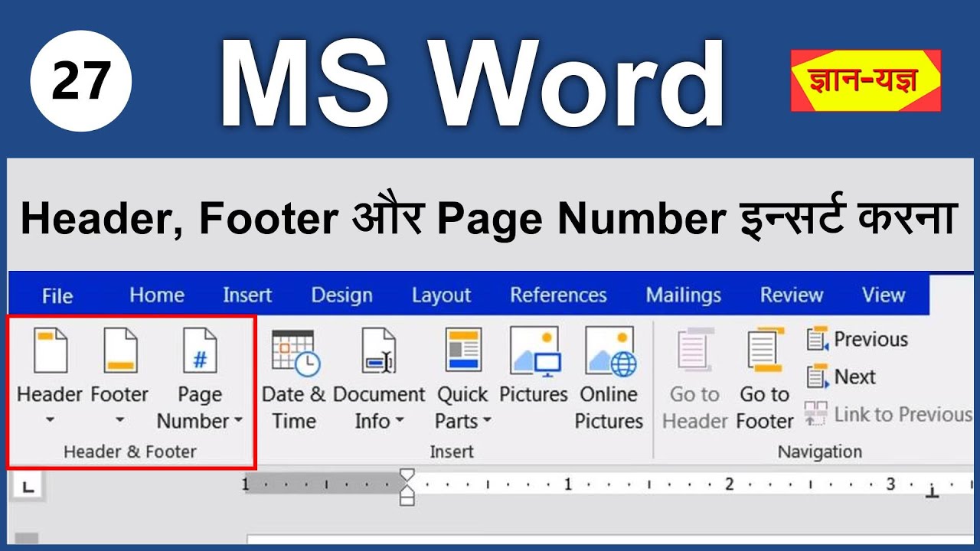Image resolution: width=980 pixels, height=551 pixels.
Task: Switch to the Layout tab
Action: tap(441, 295)
